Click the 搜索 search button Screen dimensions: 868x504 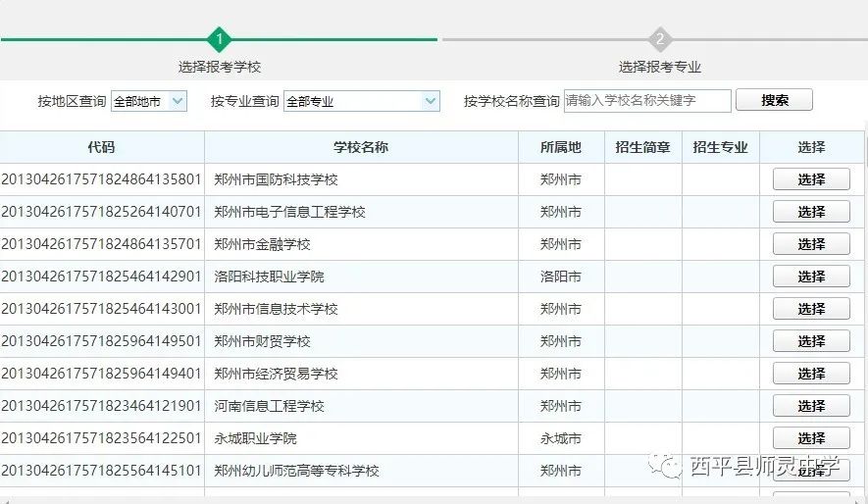(774, 100)
